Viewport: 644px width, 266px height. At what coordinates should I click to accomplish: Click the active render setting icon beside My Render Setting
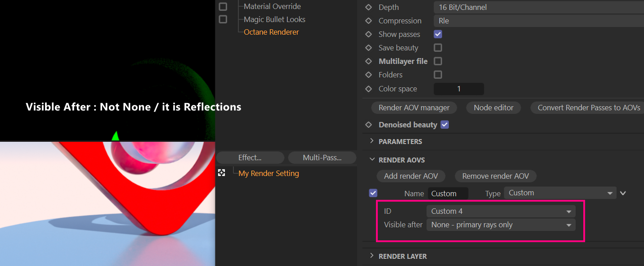[x=221, y=173]
